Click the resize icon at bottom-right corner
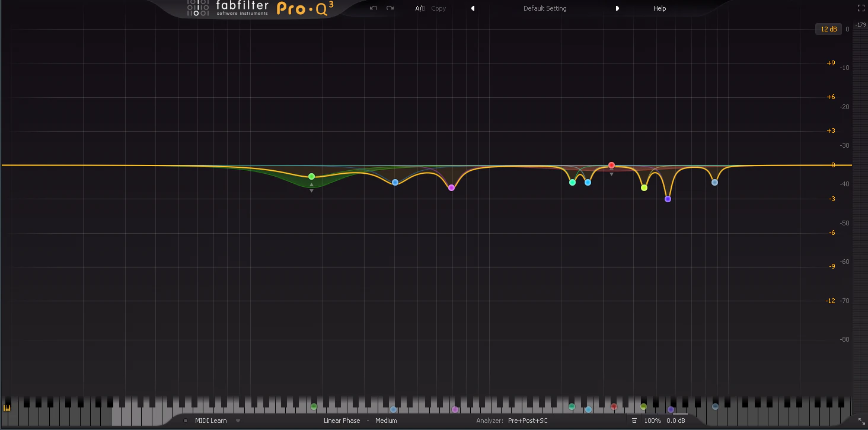The image size is (868, 430). pos(861,421)
